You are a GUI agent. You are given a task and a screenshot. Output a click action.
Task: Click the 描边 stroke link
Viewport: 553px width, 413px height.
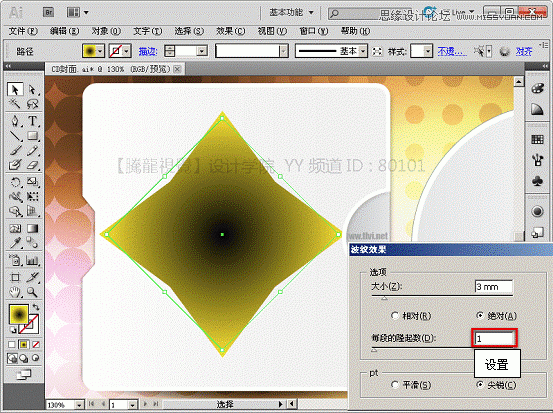[x=147, y=51]
